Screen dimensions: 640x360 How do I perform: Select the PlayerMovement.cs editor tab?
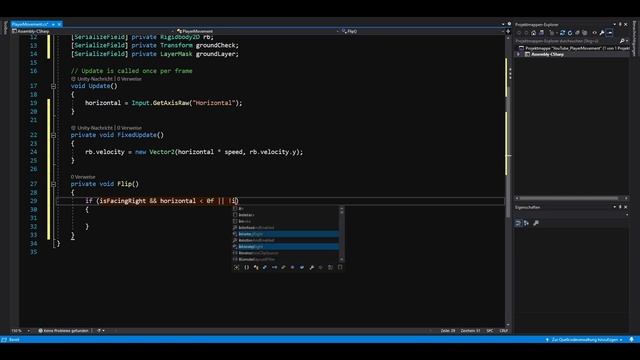click(30, 24)
